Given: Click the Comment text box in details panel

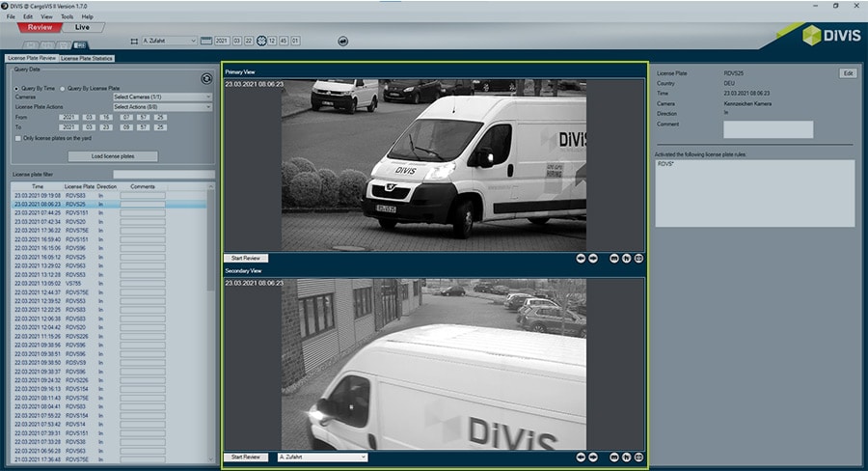Looking at the screenshot, I should (x=769, y=129).
